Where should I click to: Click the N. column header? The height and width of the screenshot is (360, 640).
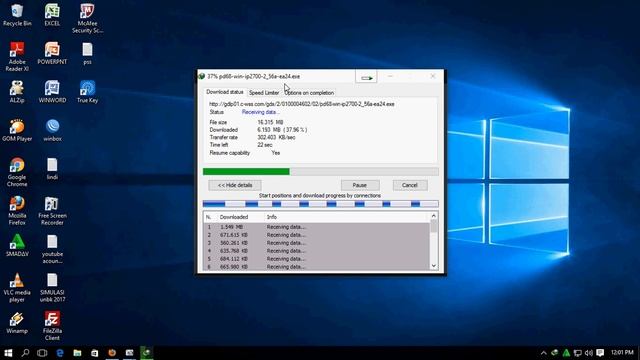point(209,217)
